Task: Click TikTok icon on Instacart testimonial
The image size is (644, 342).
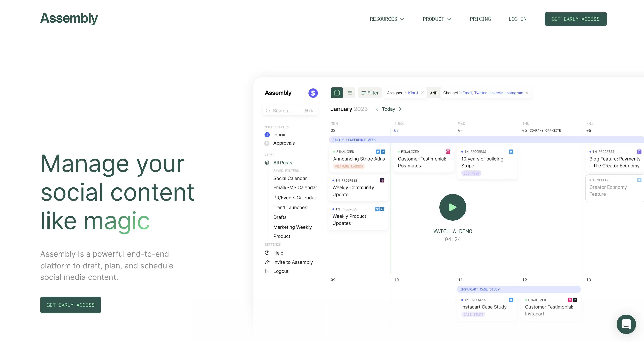Action: pyautogui.click(x=575, y=300)
